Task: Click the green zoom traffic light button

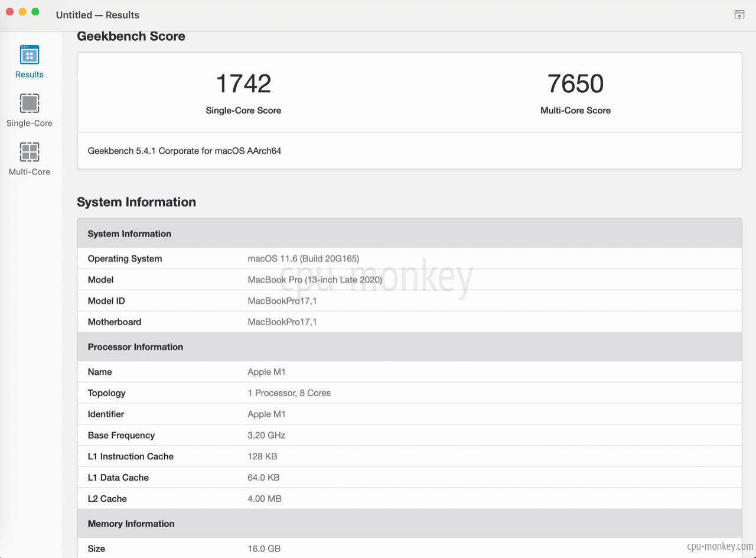Action: click(35, 11)
